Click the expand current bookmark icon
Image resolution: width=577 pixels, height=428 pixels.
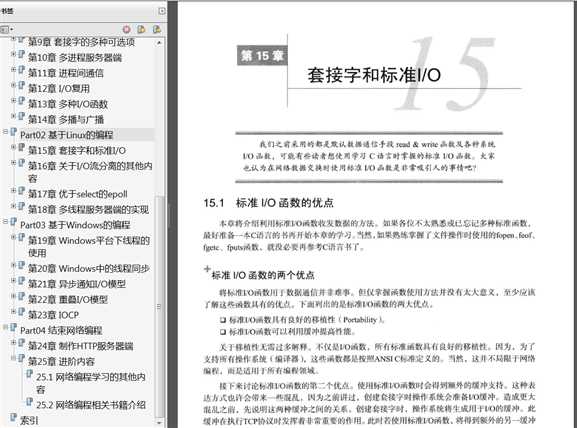pos(157,29)
